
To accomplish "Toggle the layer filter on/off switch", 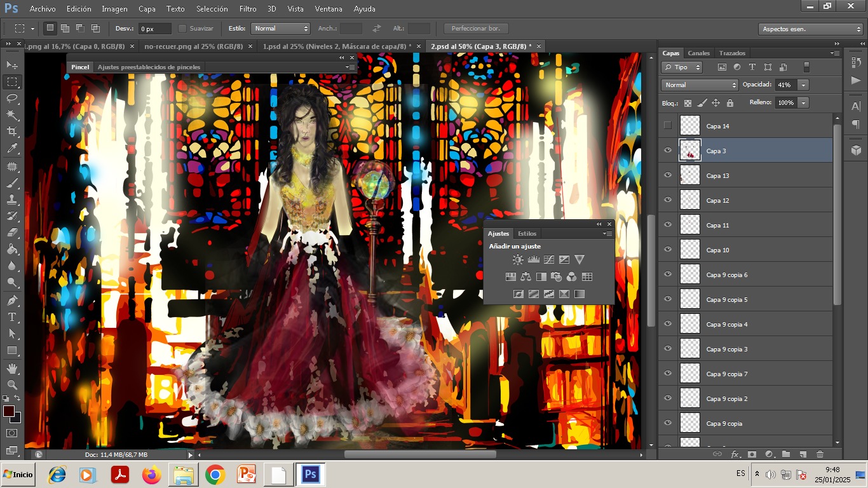I will click(x=806, y=67).
